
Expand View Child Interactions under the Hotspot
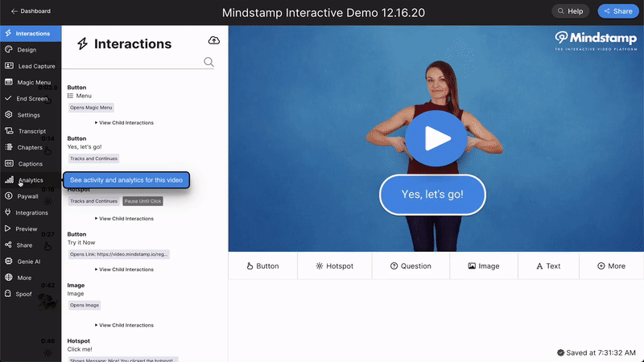coord(125,219)
